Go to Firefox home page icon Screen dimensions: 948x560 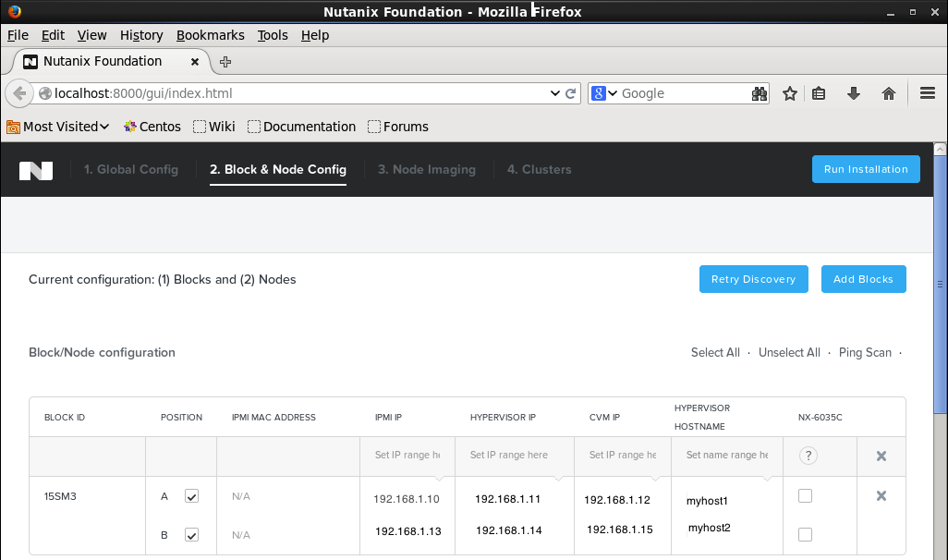pyautogui.click(x=889, y=93)
